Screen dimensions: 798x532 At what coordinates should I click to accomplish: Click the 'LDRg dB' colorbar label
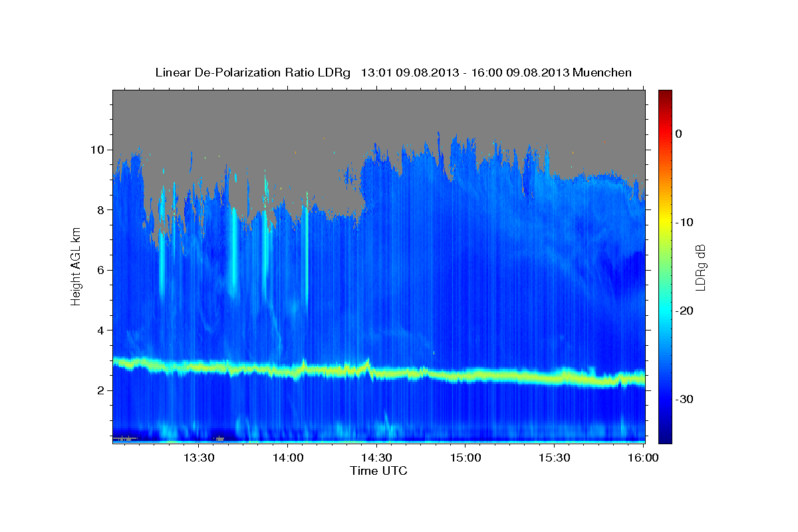[x=700, y=266]
